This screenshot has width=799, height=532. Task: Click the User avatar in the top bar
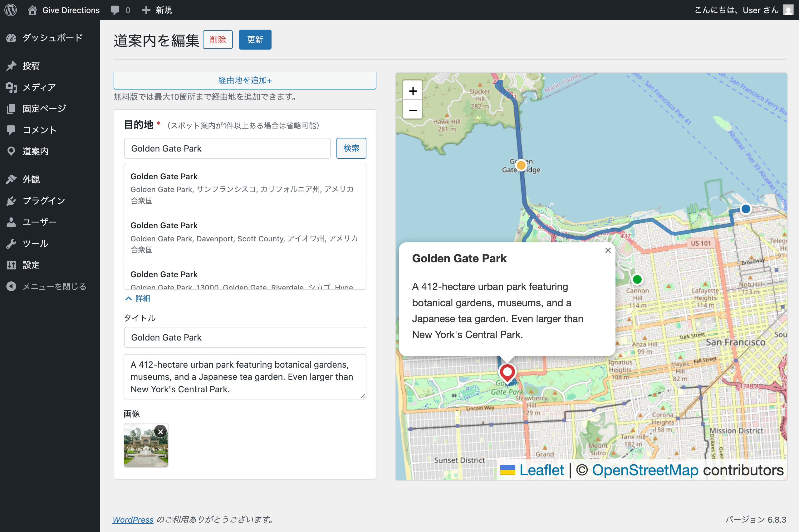click(x=788, y=10)
